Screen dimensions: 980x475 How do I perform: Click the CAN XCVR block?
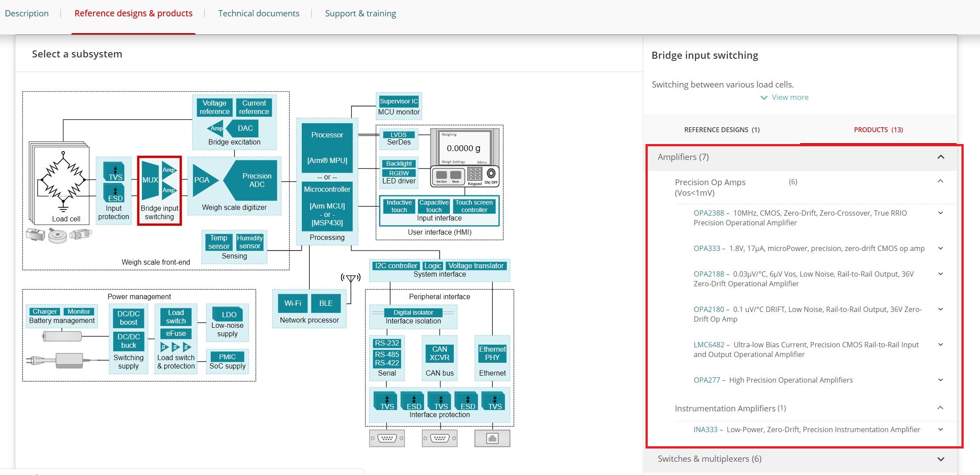439,353
